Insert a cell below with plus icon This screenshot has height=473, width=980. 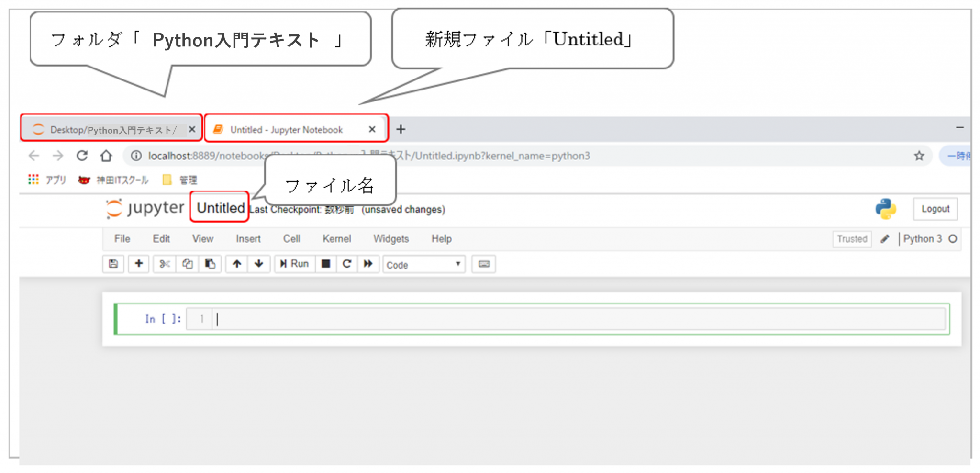pyautogui.click(x=139, y=264)
